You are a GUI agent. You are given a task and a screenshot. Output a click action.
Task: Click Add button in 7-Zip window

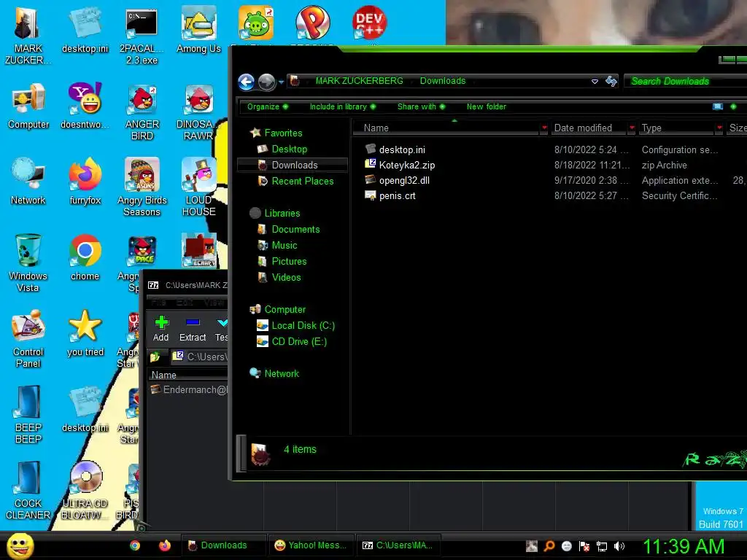[161, 329]
